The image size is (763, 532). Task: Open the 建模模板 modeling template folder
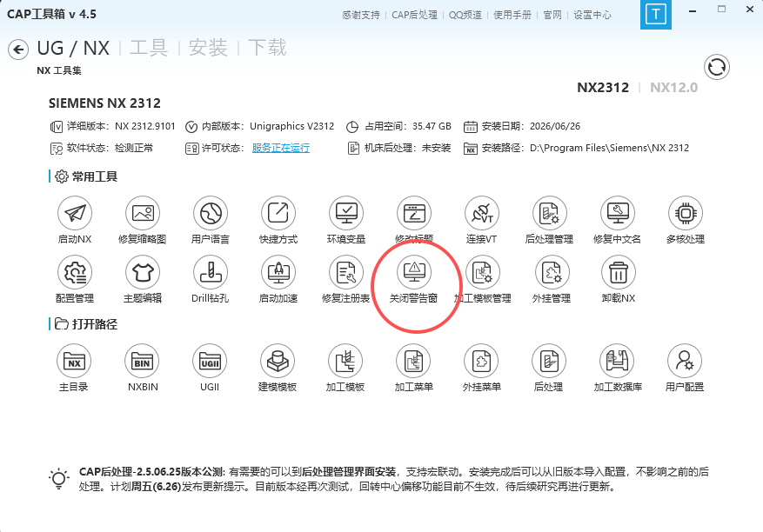278,361
